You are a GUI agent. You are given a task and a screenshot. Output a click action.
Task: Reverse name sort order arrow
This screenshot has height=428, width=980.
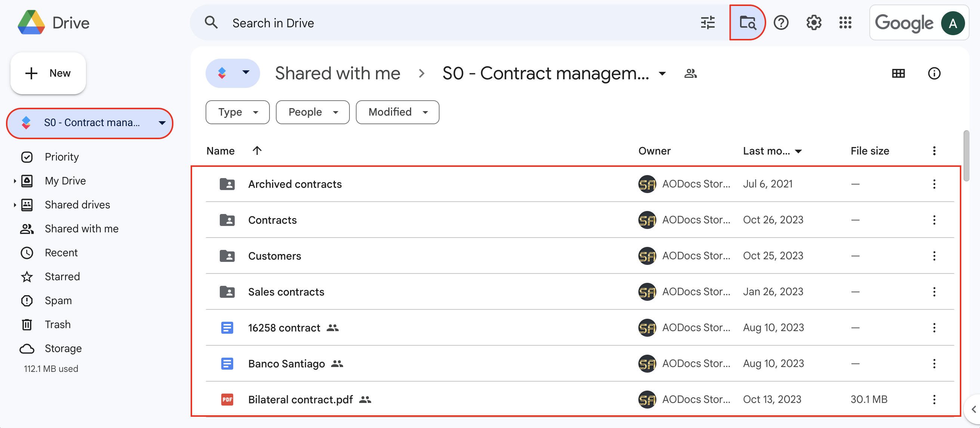tap(257, 151)
